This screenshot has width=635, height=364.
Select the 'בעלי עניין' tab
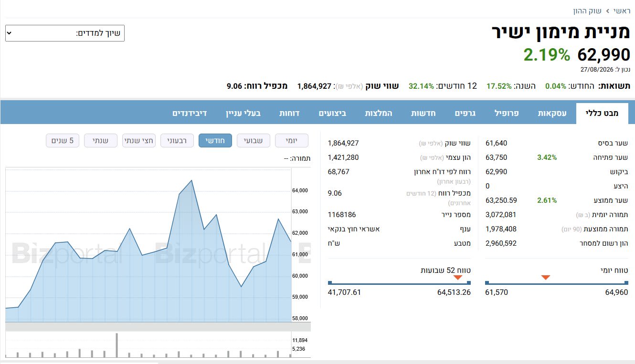pos(243,113)
